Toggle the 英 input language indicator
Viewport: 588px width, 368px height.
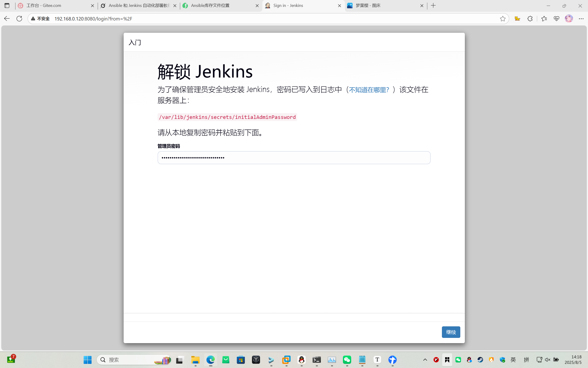pyautogui.click(x=513, y=360)
